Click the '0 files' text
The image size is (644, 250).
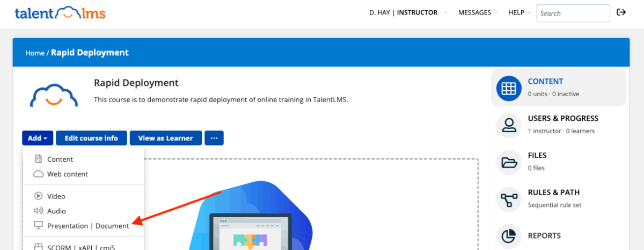[x=536, y=168]
